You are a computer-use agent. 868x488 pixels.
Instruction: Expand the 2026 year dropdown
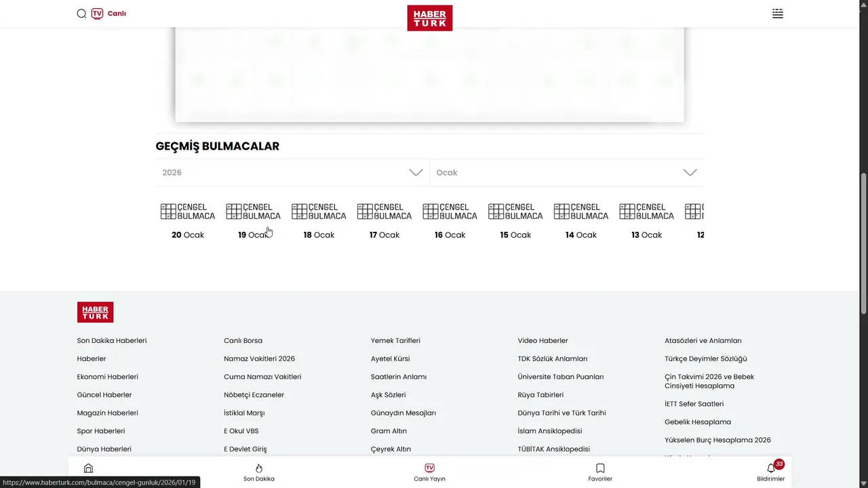(x=292, y=173)
